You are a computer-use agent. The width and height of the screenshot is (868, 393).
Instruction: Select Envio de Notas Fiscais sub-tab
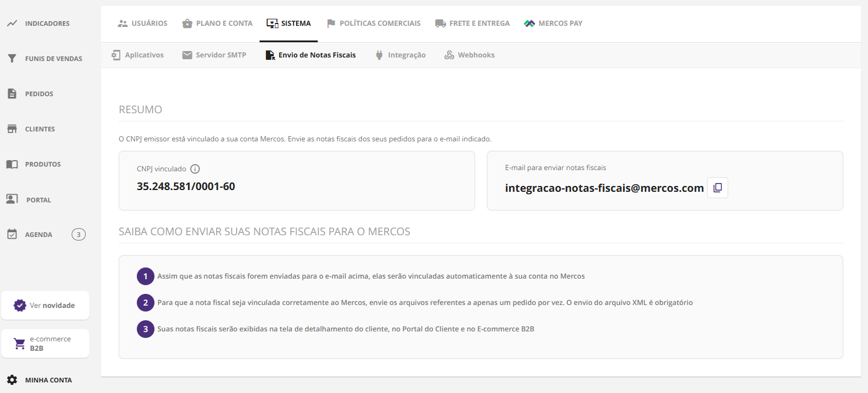point(311,55)
